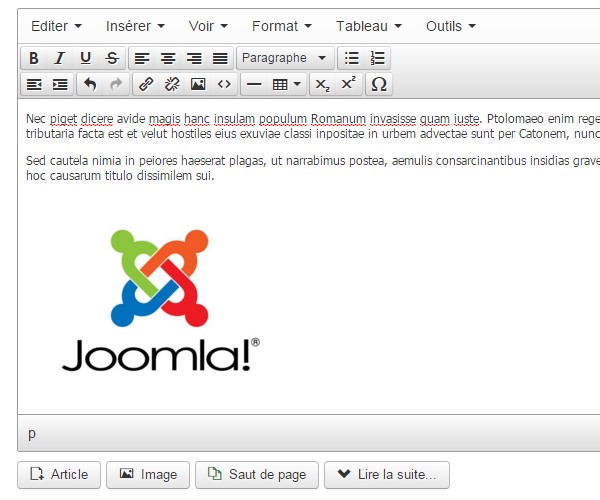Click the Lire la suite button
Image resolution: width=600 pixels, height=500 pixels.
click(387, 475)
